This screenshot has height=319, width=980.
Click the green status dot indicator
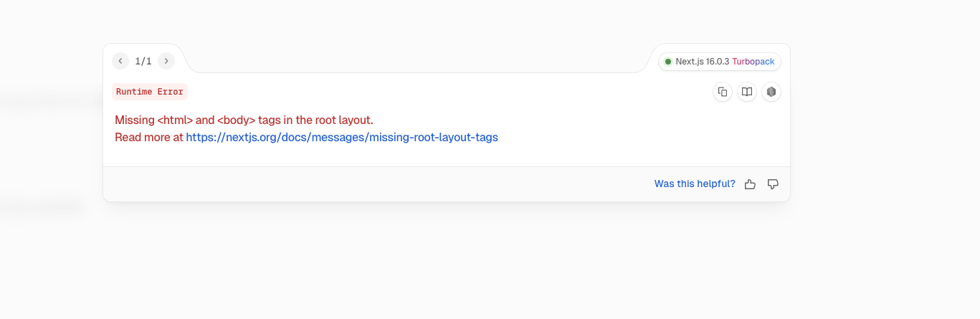[x=668, y=62]
